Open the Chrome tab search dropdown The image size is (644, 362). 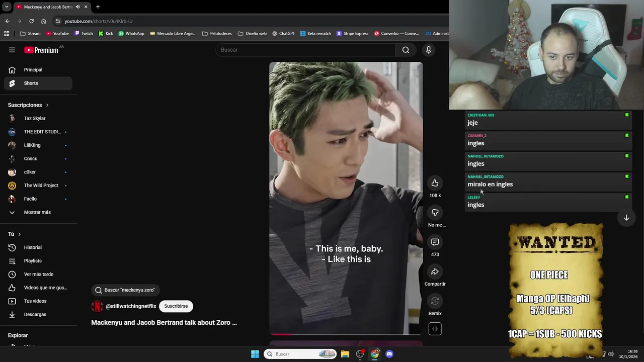[7, 7]
